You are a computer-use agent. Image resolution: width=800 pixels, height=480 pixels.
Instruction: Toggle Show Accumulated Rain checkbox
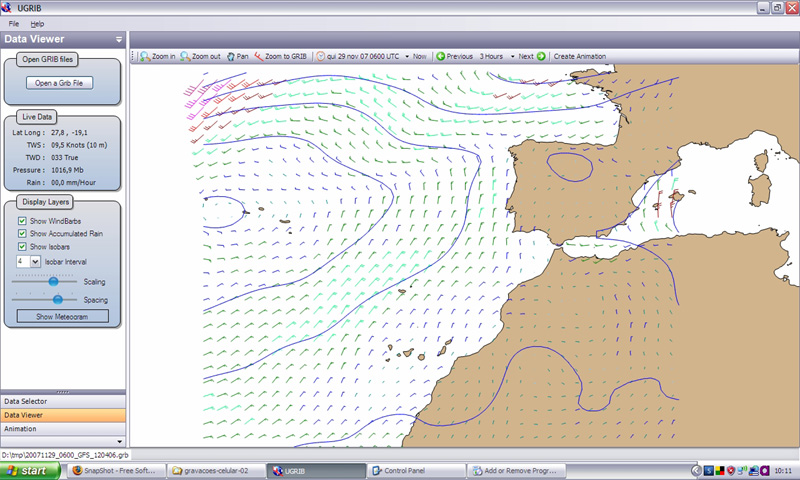pyautogui.click(x=22, y=234)
